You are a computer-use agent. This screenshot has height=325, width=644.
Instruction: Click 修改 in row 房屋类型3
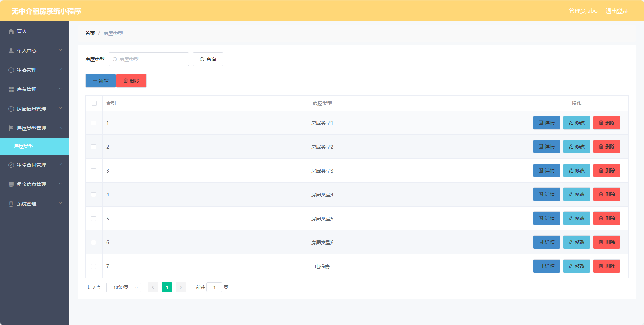(576, 170)
